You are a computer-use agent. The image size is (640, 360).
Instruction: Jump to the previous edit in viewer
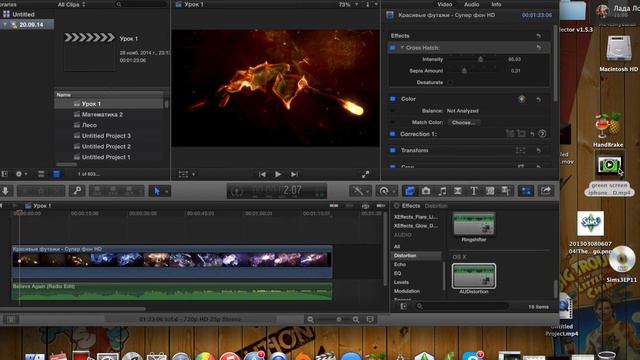click(262, 174)
